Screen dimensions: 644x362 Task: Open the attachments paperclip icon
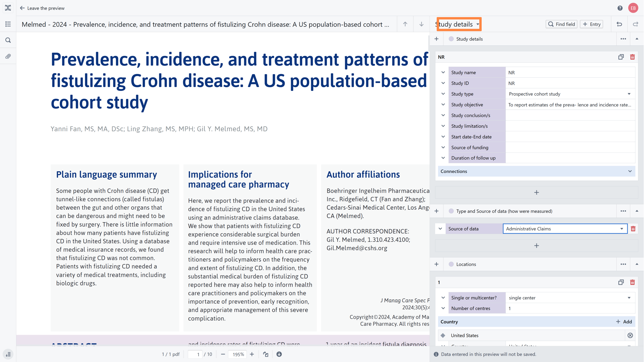click(x=8, y=56)
